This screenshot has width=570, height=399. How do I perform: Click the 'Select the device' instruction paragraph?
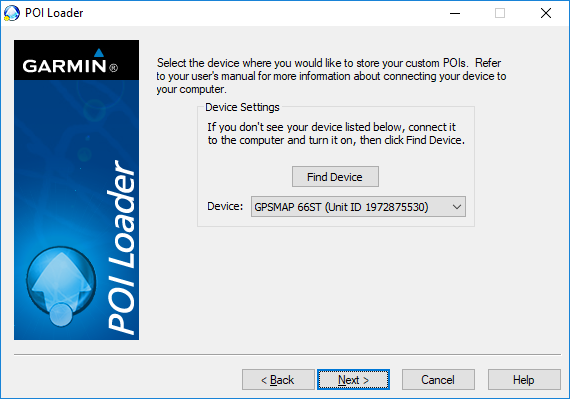point(331,76)
